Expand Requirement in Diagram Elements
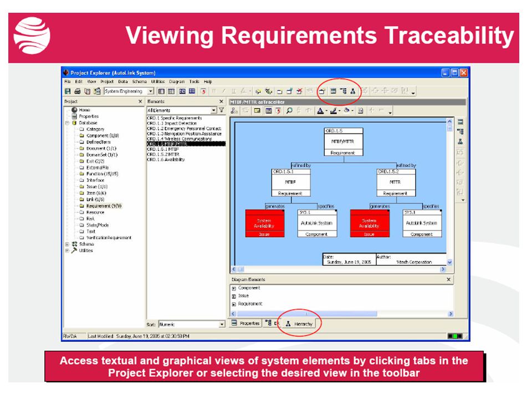532x399 pixels. 234,304
